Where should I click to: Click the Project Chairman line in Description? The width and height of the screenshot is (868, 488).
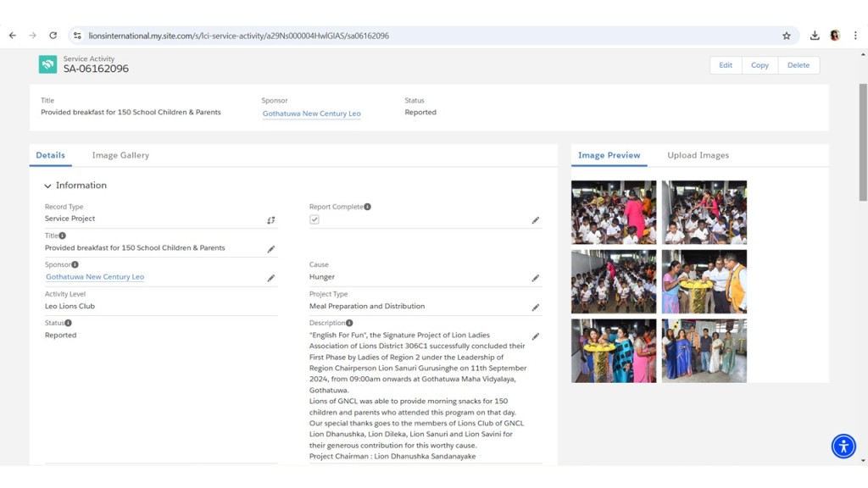pyautogui.click(x=392, y=457)
